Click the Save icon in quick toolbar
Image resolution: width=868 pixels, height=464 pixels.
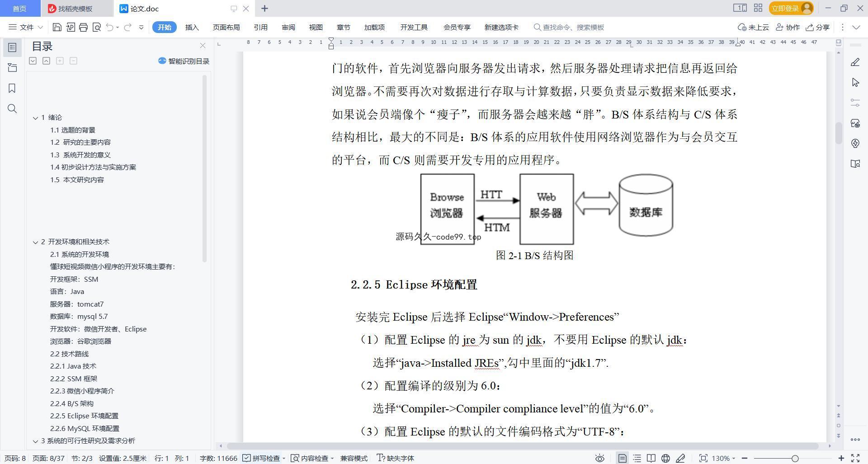tap(57, 27)
